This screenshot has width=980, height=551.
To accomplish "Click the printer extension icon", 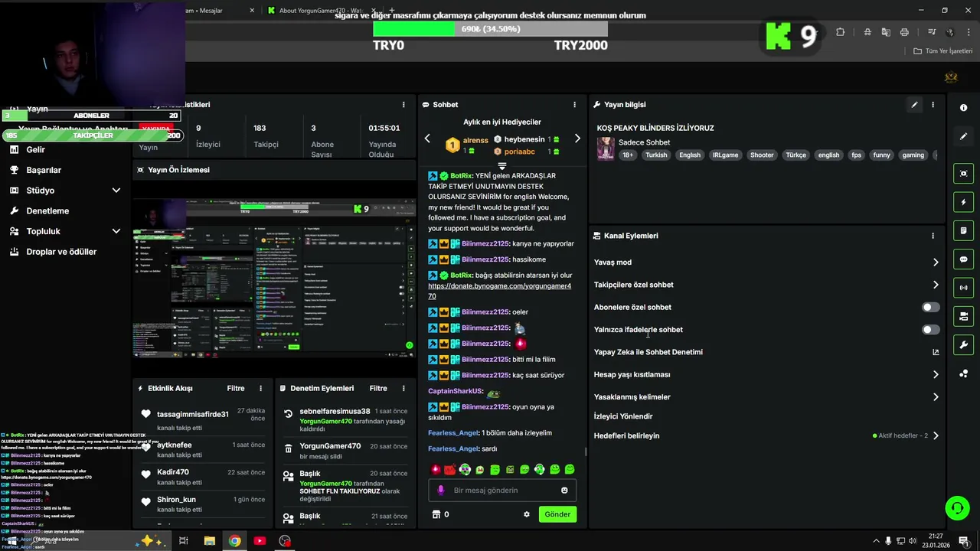I will click(904, 32).
